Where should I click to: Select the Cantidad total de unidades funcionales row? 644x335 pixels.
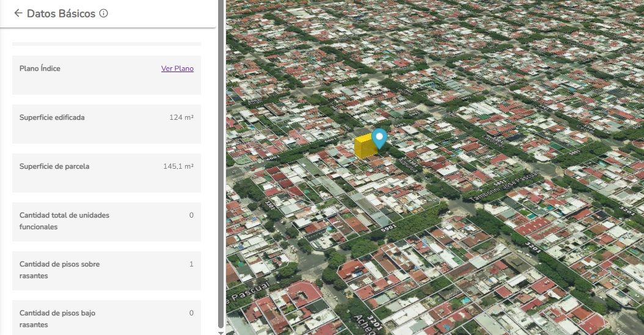[106, 221]
